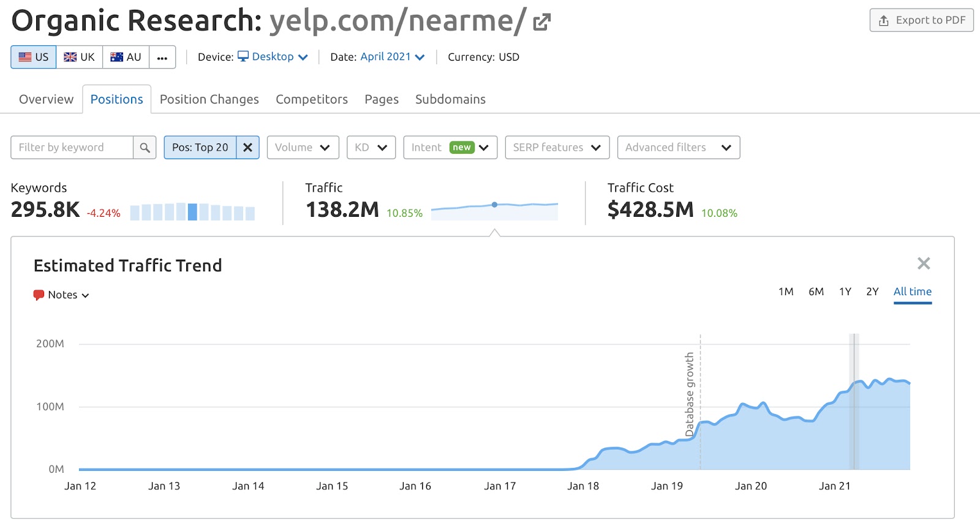Viewport: 980px width, 523px height.
Task: Click the Export to PDF button
Action: pyautogui.click(x=922, y=20)
